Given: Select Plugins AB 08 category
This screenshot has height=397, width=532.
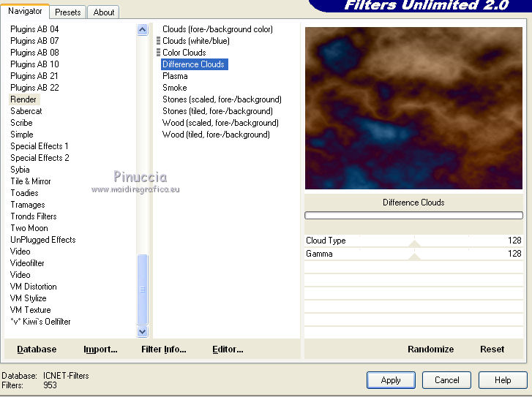Looking at the screenshot, I should point(34,53).
